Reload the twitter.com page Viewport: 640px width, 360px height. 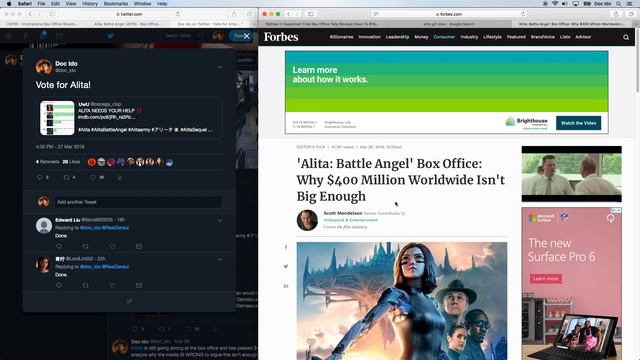pyautogui.click(x=178, y=14)
